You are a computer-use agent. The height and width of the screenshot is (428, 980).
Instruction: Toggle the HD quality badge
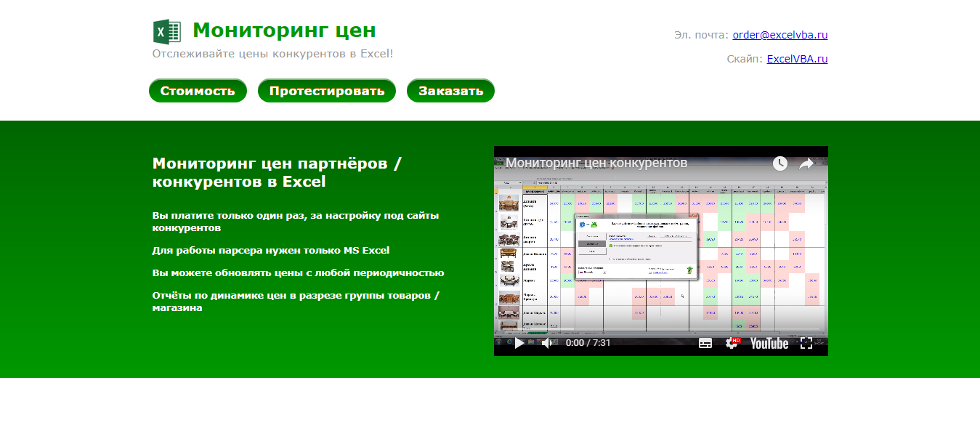pos(736,339)
